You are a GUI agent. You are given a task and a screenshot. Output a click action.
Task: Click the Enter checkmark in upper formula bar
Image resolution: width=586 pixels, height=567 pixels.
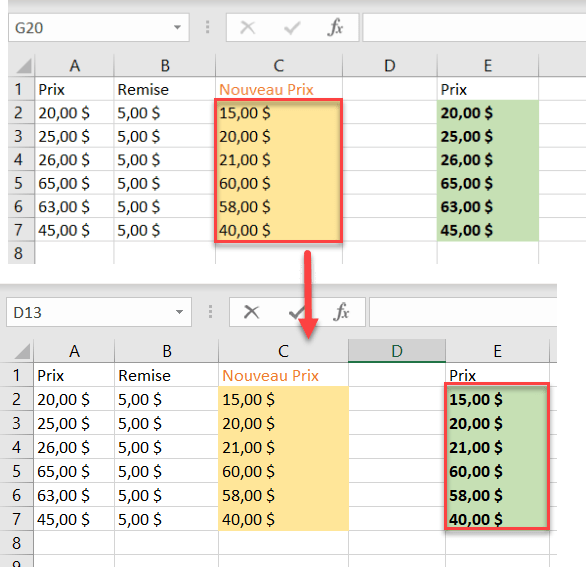coord(292,28)
